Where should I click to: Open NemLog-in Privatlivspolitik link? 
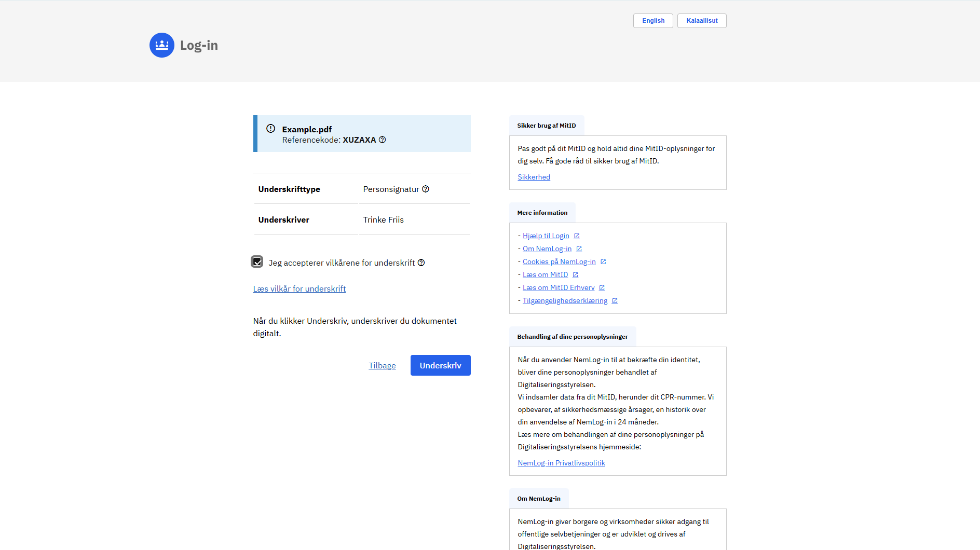[x=561, y=463]
